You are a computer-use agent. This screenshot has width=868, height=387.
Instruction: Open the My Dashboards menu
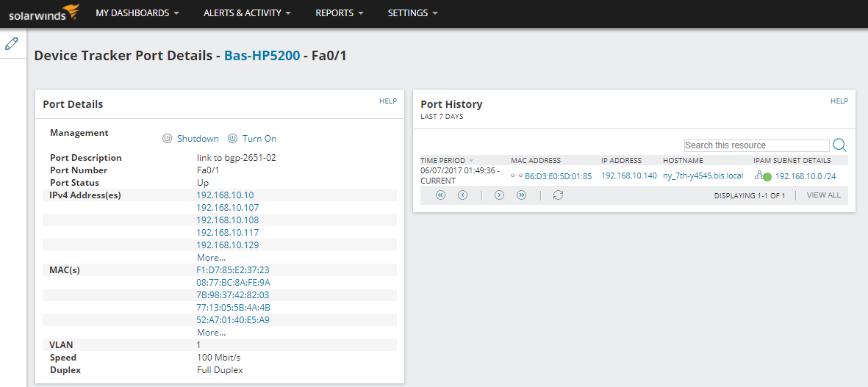137,13
